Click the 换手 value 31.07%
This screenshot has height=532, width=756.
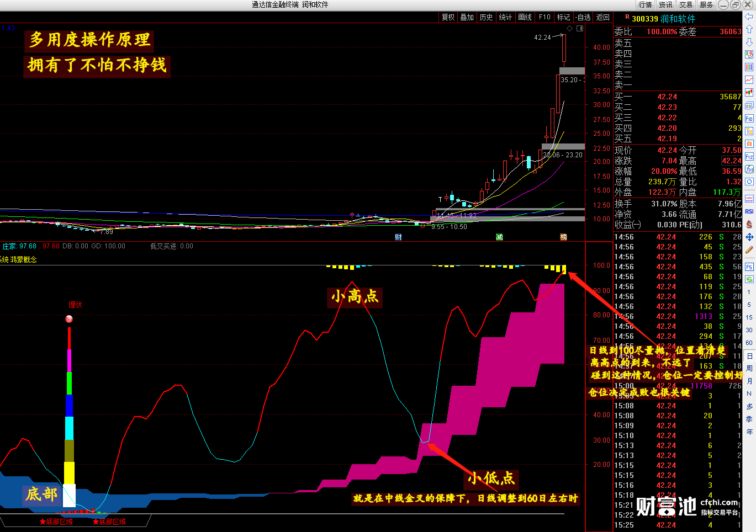tap(664, 204)
